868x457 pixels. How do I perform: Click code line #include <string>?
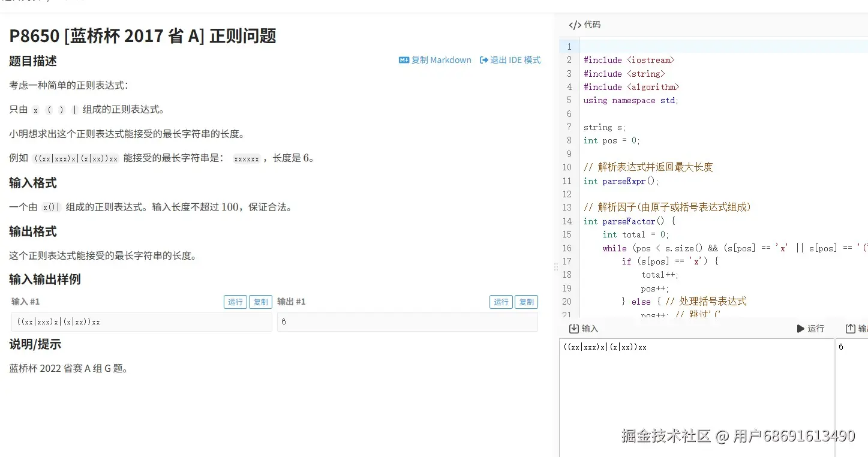pos(624,74)
